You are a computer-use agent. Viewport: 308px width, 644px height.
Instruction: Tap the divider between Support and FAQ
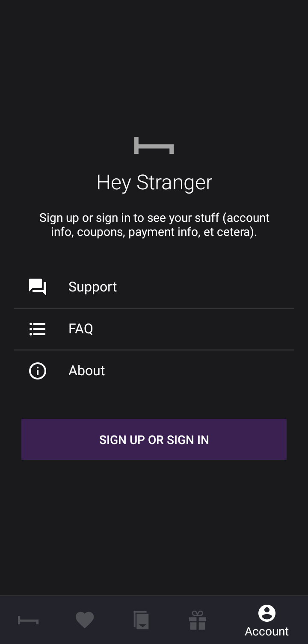tap(154, 308)
